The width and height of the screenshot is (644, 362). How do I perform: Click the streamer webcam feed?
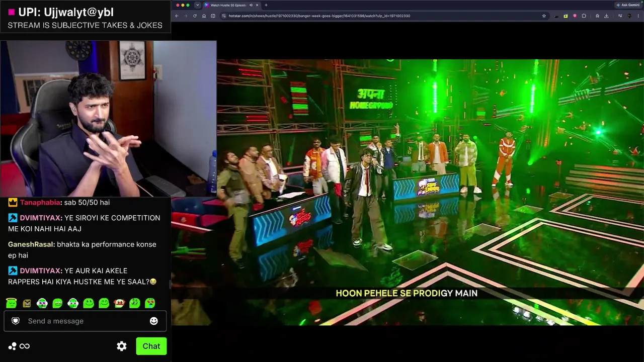tap(108, 119)
